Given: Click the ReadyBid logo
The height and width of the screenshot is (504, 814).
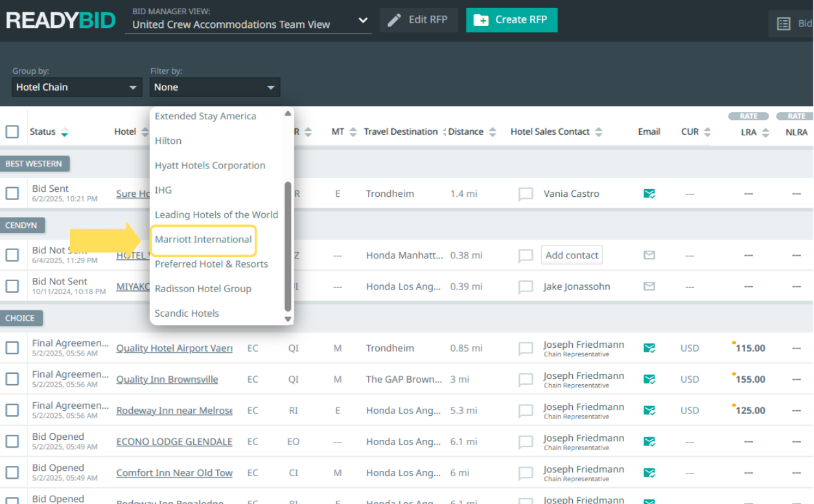Looking at the screenshot, I should [61, 21].
